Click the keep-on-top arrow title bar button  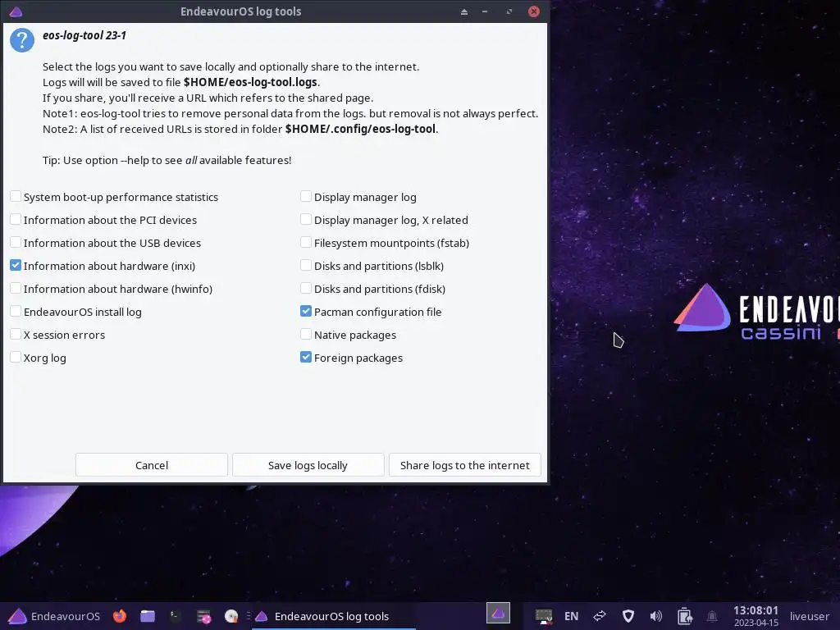click(464, 11)
